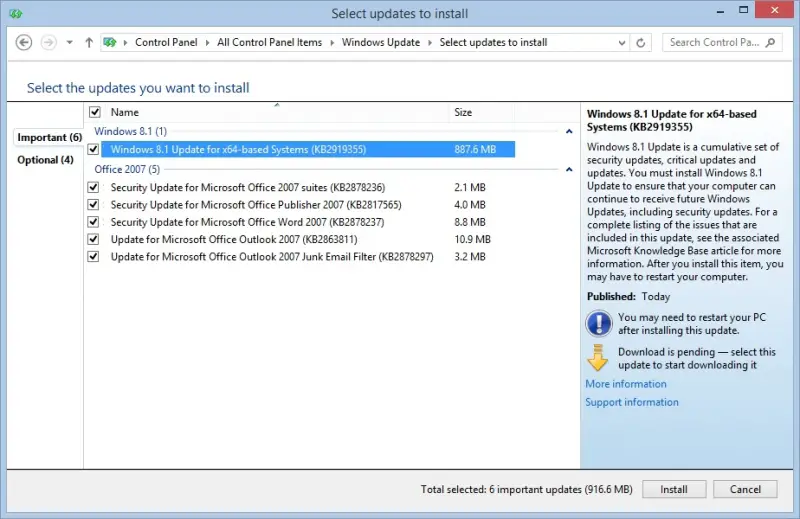Click the search magnifier icon
Screen dimensions: 800x519
coord(770,42)
